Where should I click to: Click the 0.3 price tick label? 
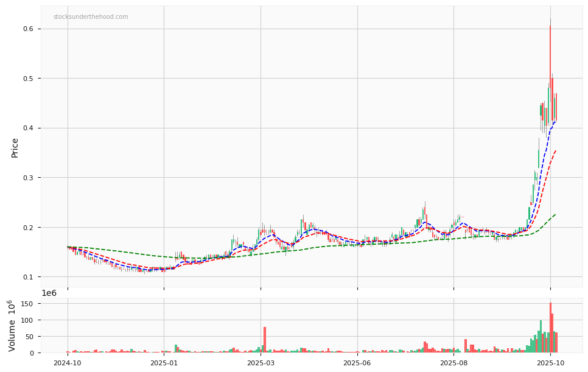pos(27,178)
